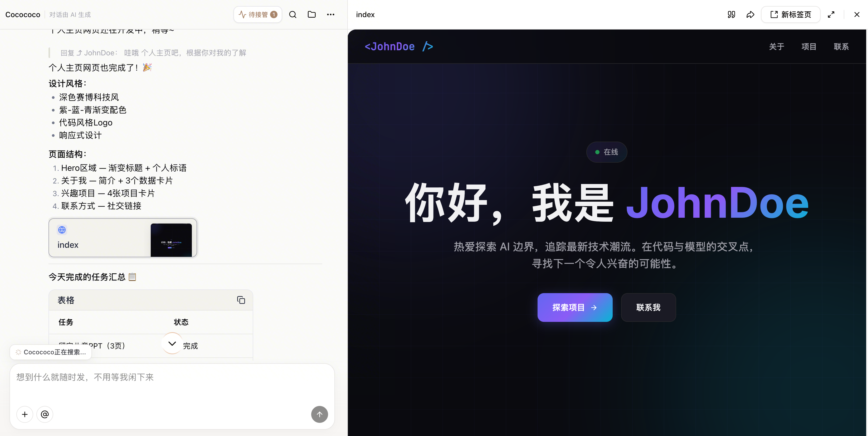868x436 pixels.
Task: Click the @ mention button
Action: (45, 414)
